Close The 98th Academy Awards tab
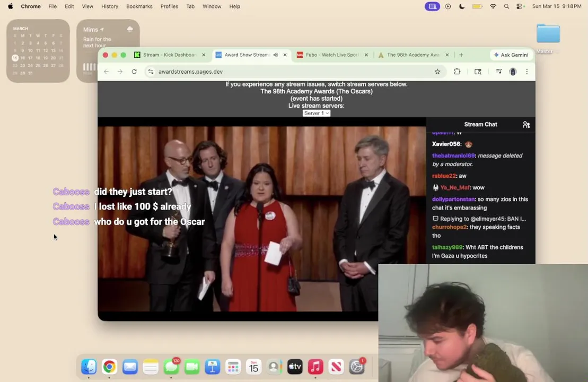 tap(447, 55)
